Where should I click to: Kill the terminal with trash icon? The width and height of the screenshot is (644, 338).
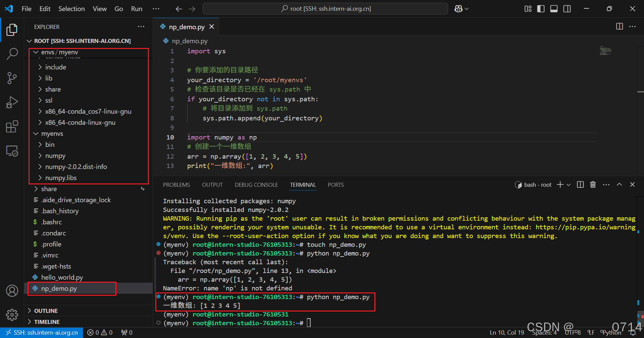[593, 184]
